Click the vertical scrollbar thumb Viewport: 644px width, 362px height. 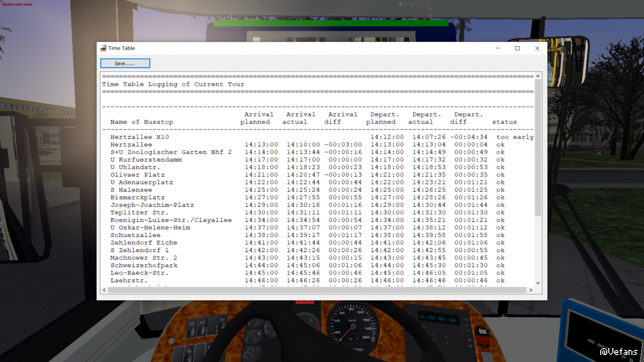coord(538,148)
